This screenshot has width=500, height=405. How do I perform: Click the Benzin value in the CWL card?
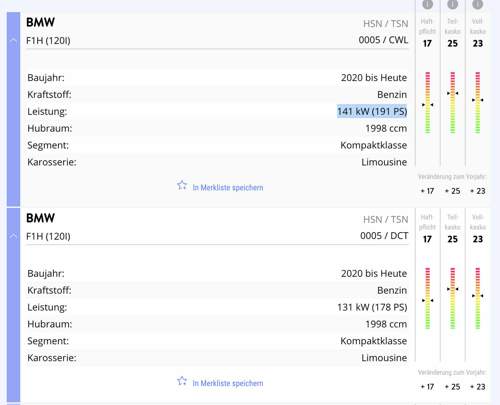click(x=392, y=95)
